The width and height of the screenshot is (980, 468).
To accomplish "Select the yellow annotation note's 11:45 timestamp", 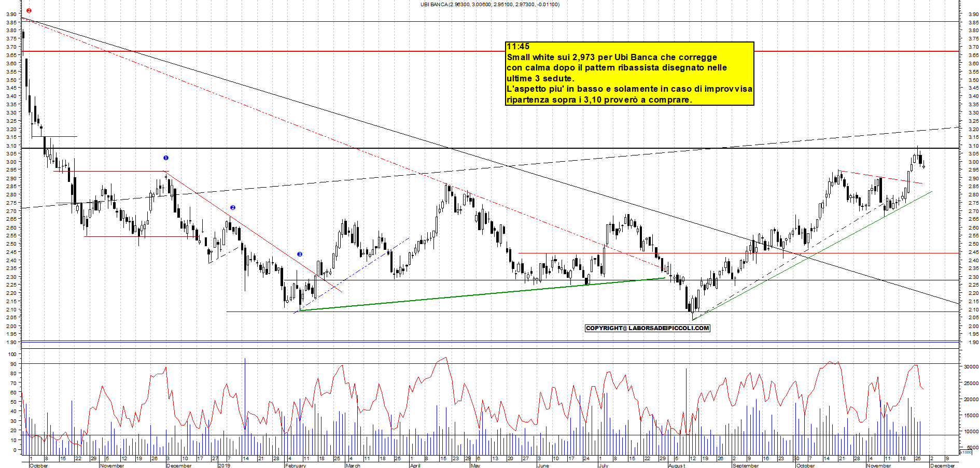I will point(518,47).
